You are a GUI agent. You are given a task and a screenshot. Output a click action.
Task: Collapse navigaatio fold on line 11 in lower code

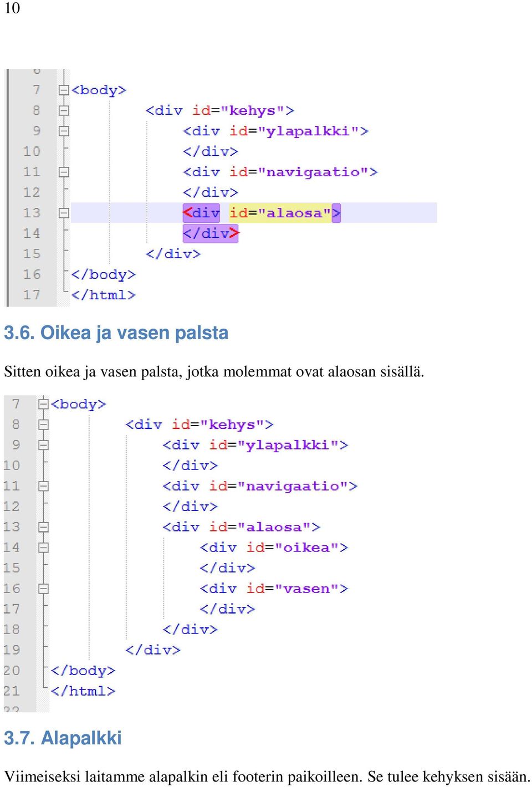click(x=44, y=486)
